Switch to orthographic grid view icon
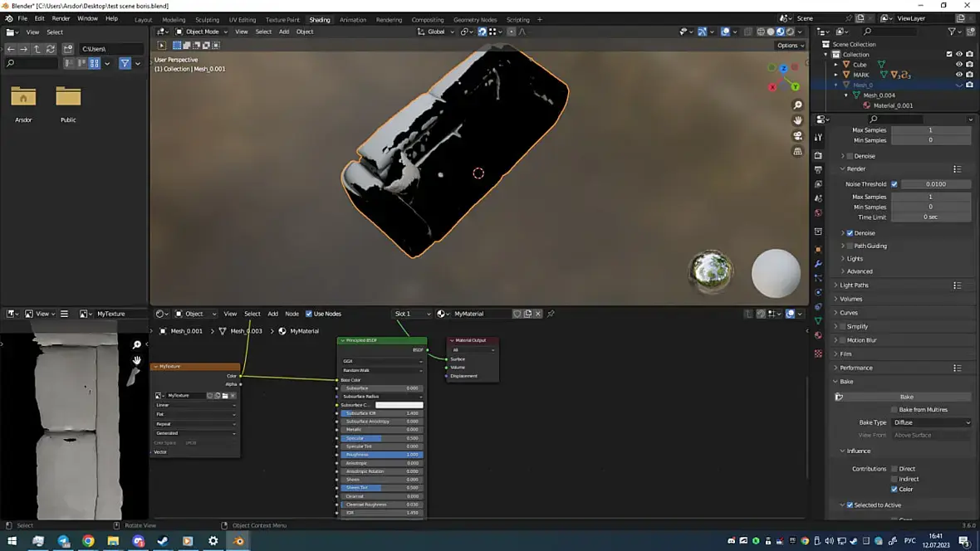This screenshot has height=551, width=980. coord(798,152)
